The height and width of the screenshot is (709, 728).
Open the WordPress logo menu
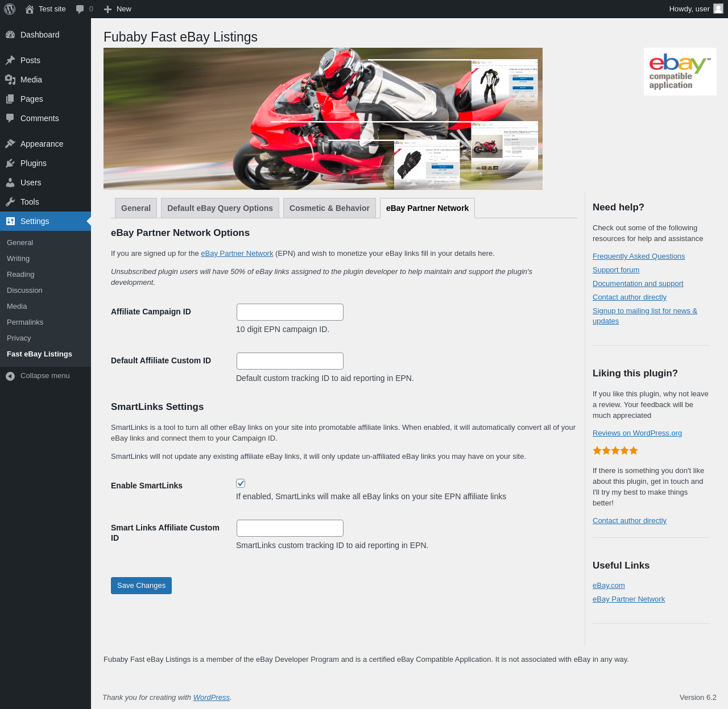coord(10,9)
